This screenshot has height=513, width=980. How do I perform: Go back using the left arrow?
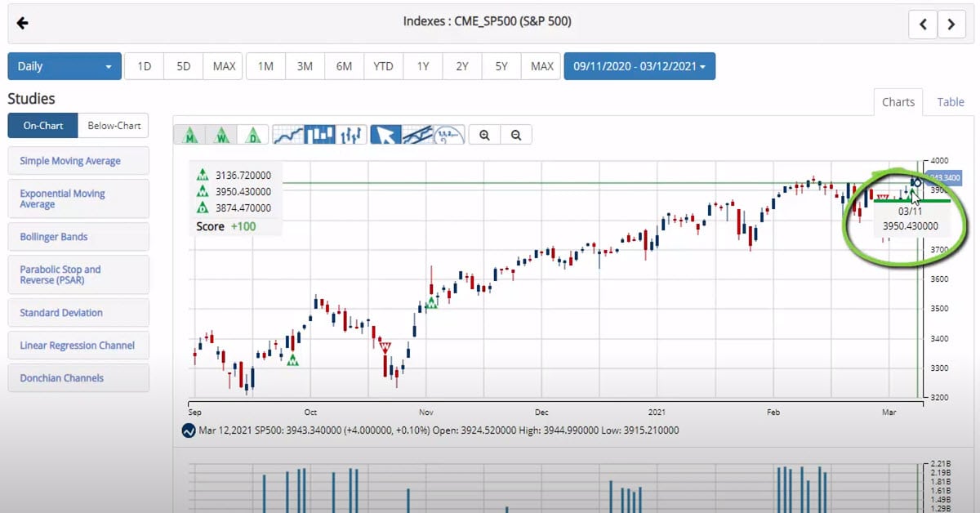point(22,23)
